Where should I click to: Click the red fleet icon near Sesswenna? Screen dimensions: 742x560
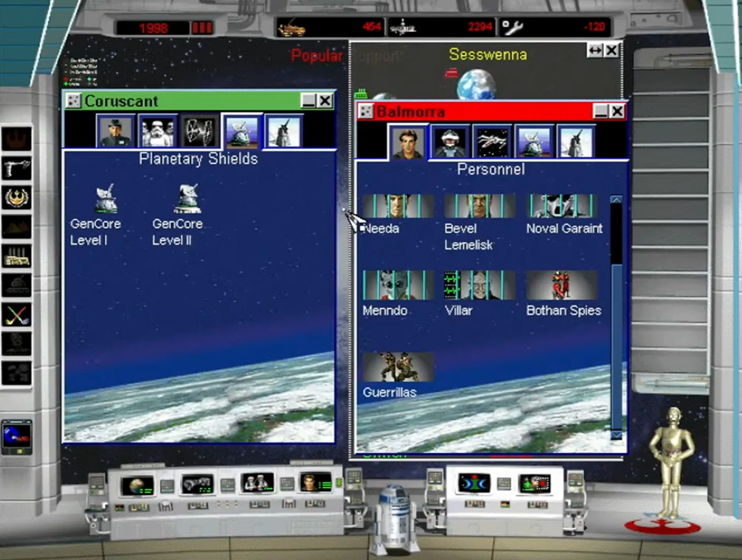tap(451, 73)
